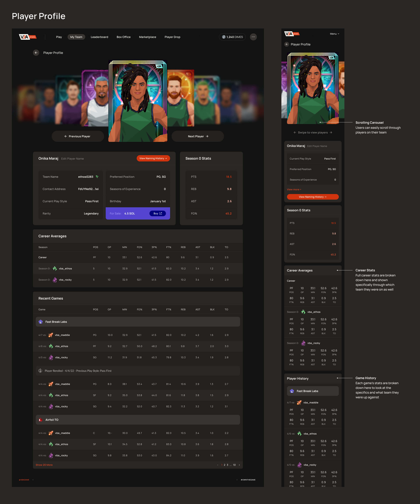Expand View more in mobile player info
Image resolution: width=420 pixels, height=504 pixels.
[294, 189]
